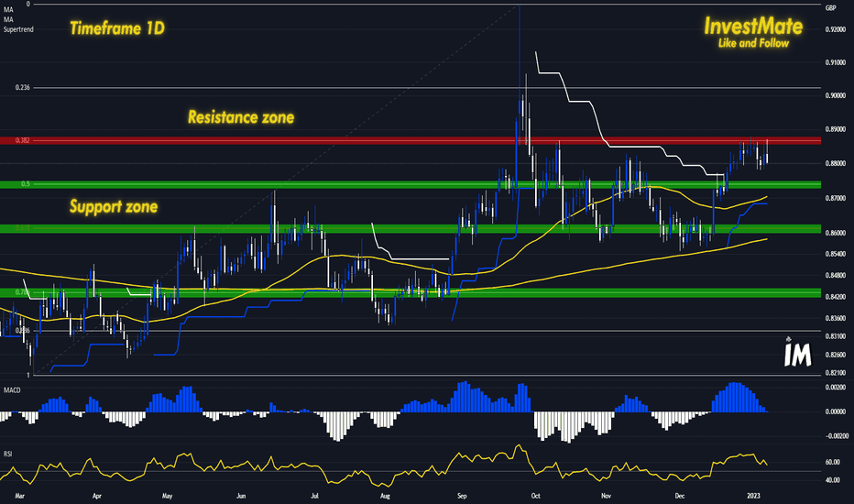Select the 'Support zone' text annotation
This screenshot has width=854, height=504.
click(114, 206)
